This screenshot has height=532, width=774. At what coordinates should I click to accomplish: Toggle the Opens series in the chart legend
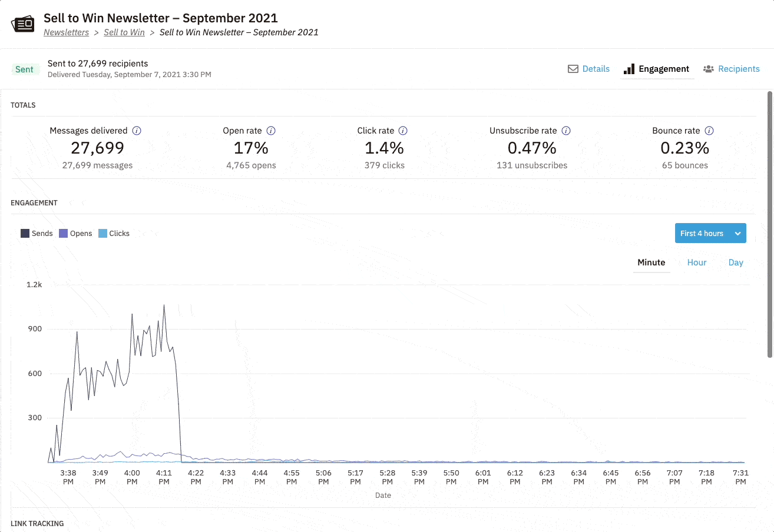(75, 233)
